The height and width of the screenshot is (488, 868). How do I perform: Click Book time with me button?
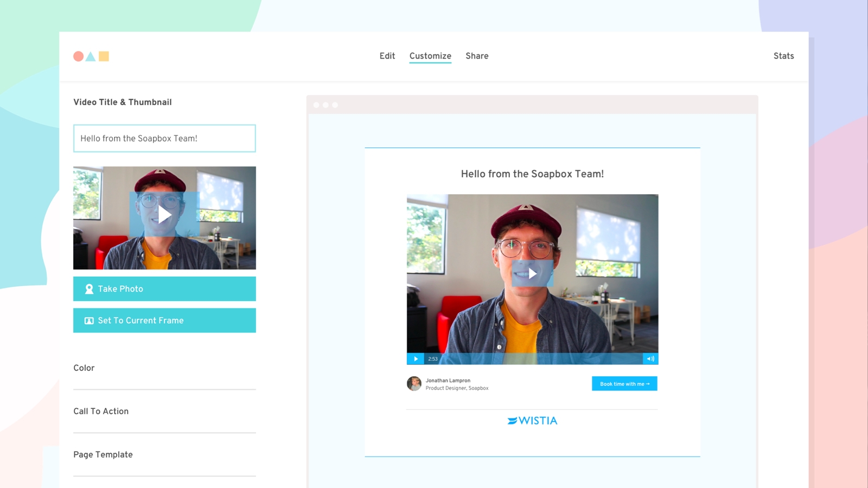click(x=624, y=384)
